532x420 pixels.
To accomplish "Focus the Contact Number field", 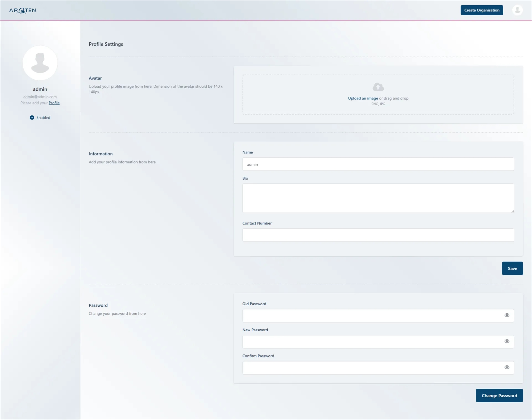I will [x=378, y=235].
